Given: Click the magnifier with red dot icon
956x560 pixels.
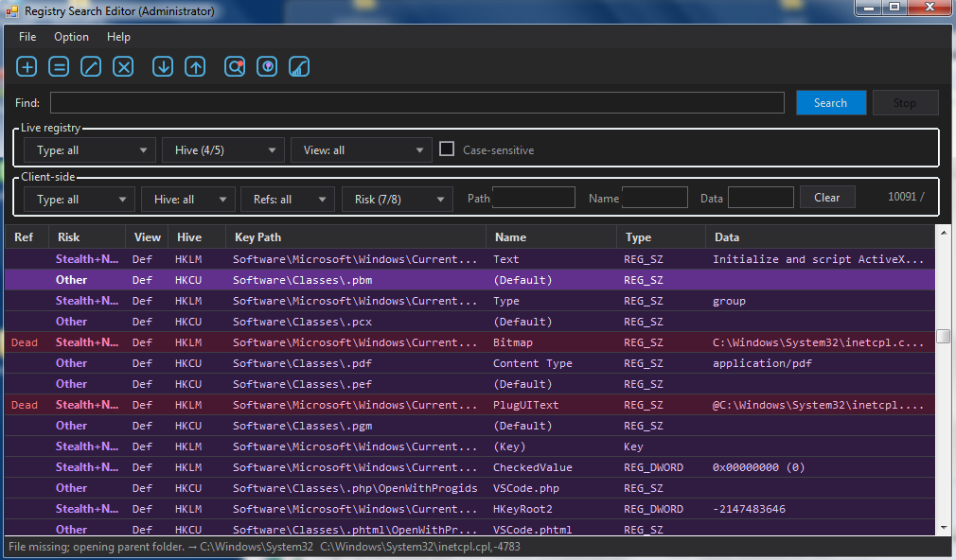Looking at the screenshot, I should pyautogui.click(x=235, y=66).
